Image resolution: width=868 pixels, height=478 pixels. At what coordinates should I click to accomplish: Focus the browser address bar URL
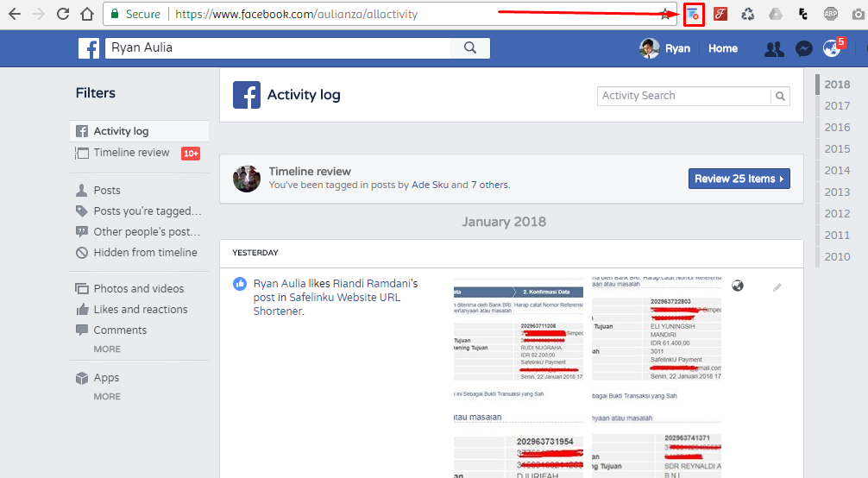[296, 15]
